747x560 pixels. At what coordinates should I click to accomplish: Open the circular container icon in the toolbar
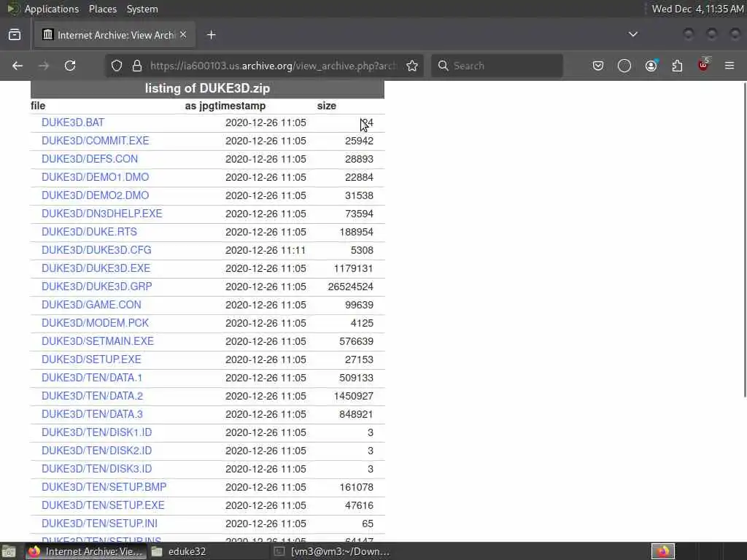624,66
